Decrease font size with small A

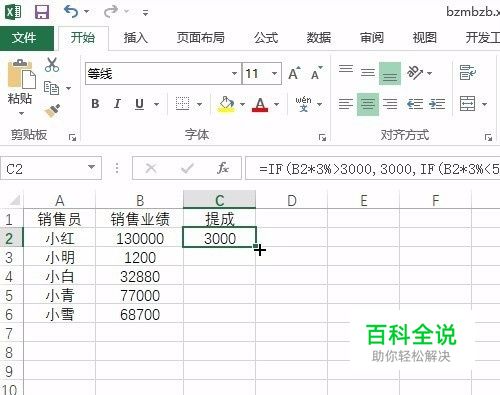[x=316, y=73]
